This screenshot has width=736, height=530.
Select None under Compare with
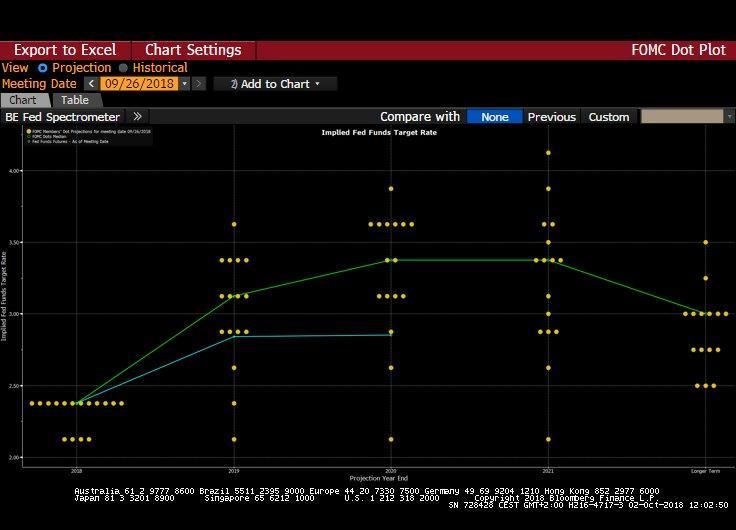(495, 117)
